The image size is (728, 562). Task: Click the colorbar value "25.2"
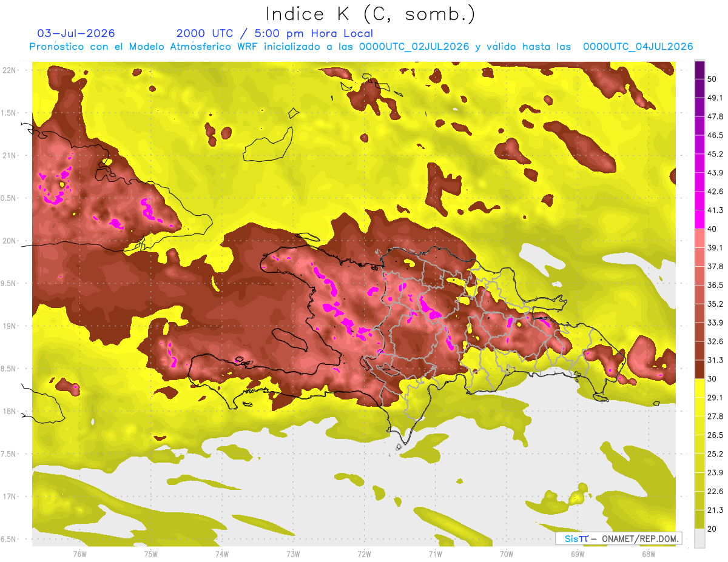click(716, 454)
